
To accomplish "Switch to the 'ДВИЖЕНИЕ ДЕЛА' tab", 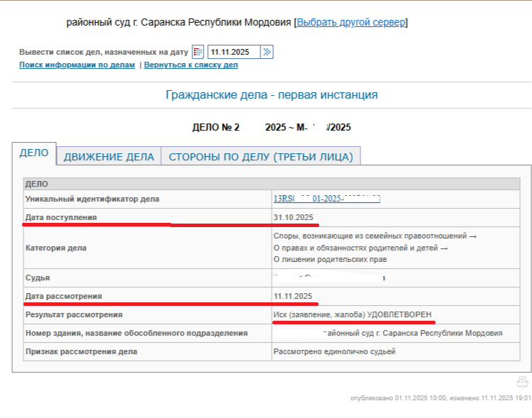I will coord(109,157).
